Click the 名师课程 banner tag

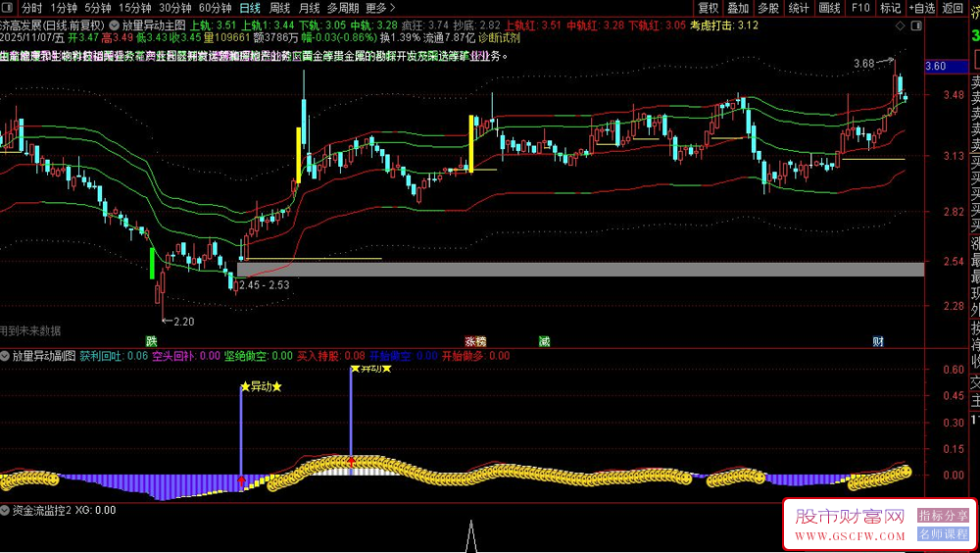coord(943,533)
